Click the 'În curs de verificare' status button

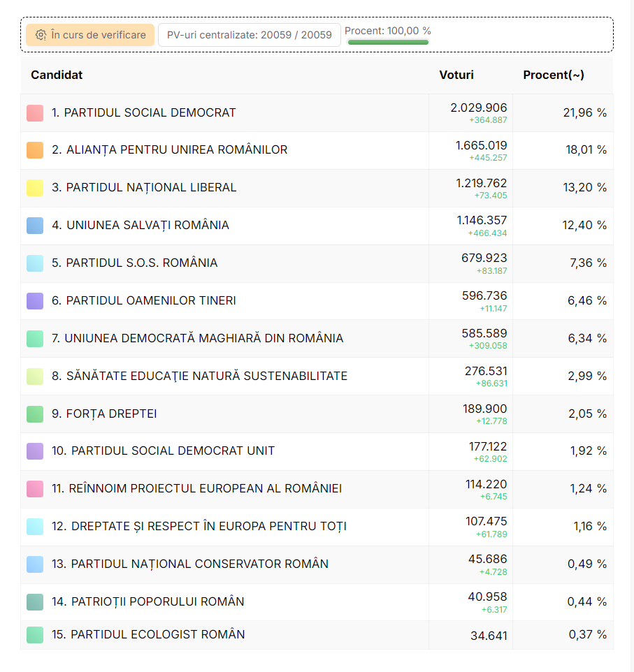(90, 35)
